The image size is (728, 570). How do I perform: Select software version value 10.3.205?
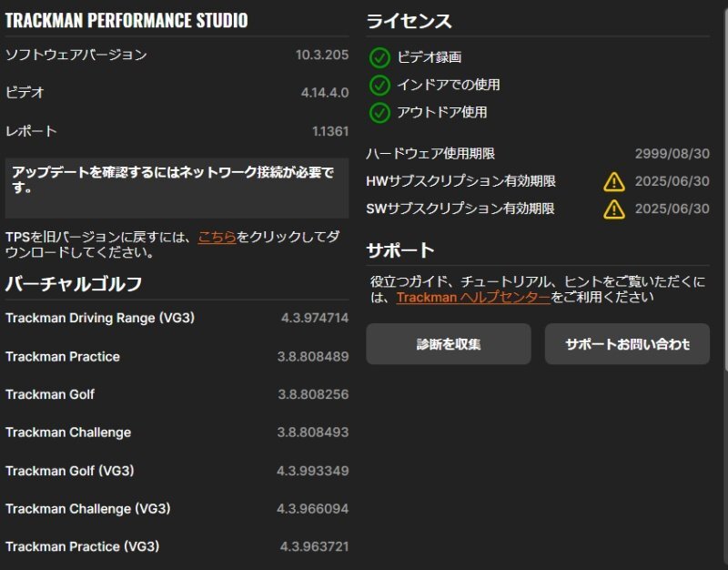[x=322, y=55]
